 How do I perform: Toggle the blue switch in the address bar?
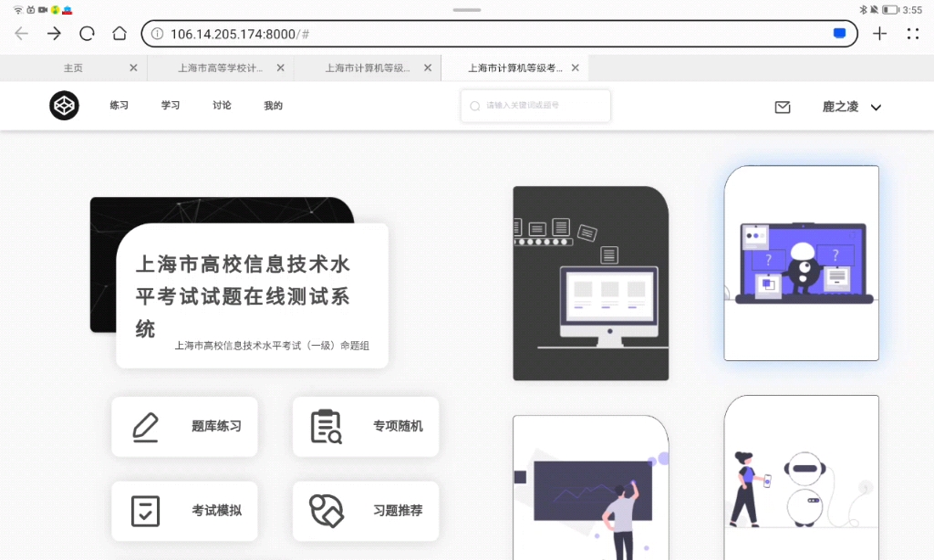(838, 33)
